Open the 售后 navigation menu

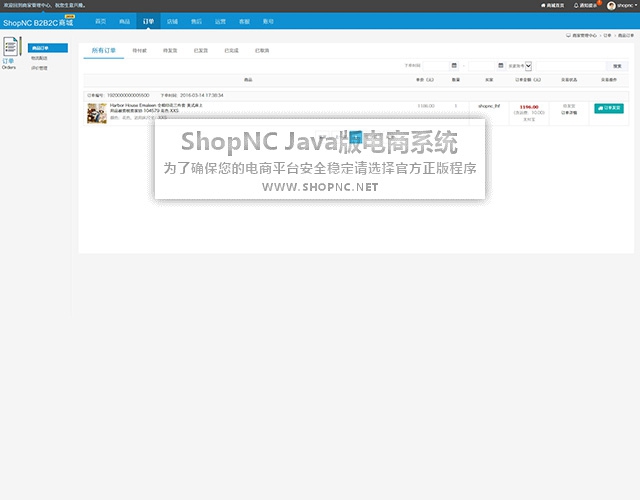196,21
